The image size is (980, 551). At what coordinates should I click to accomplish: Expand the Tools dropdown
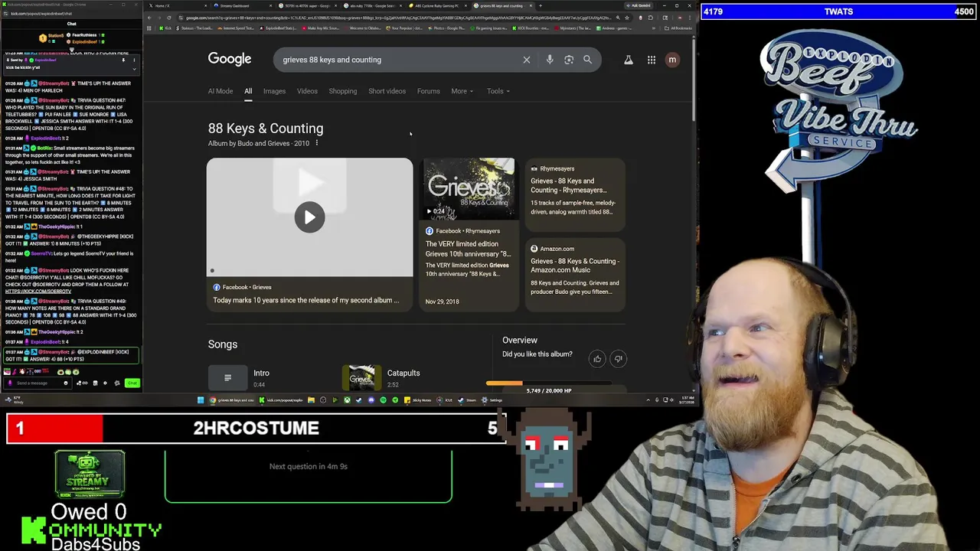tap(498, 91)
